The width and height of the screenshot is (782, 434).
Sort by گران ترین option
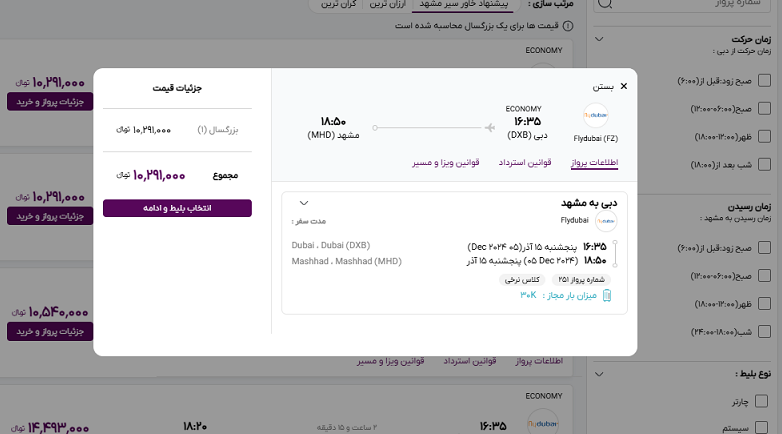(339, 4)
